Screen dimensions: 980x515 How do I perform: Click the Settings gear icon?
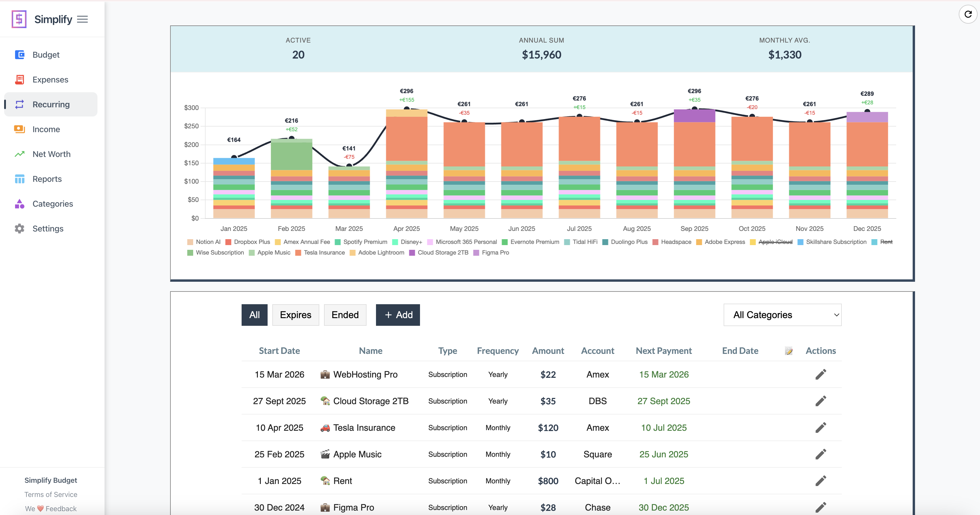[x=19, y=229]
